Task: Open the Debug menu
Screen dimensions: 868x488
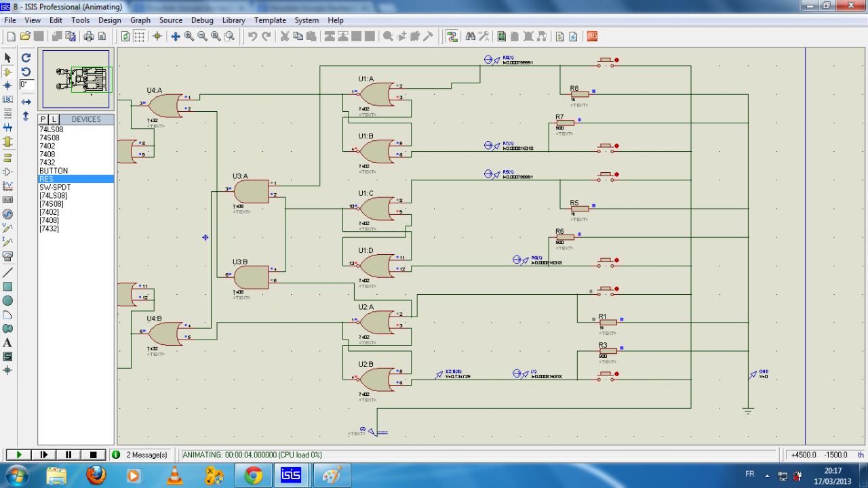Action: pos(202,20)
